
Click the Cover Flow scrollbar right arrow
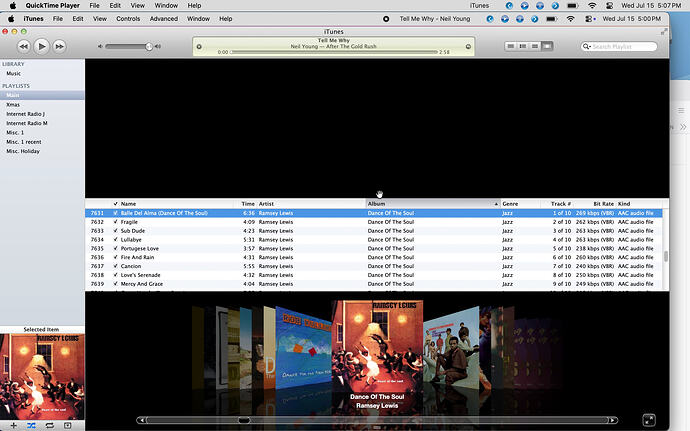(x=613, y=420)
